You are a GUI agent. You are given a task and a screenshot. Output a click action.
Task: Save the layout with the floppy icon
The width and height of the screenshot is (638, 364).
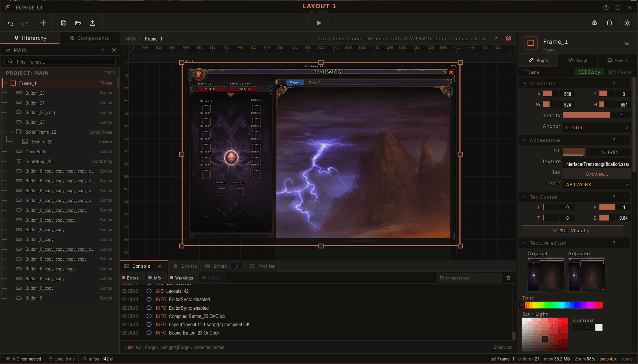[x=64, y=23]
